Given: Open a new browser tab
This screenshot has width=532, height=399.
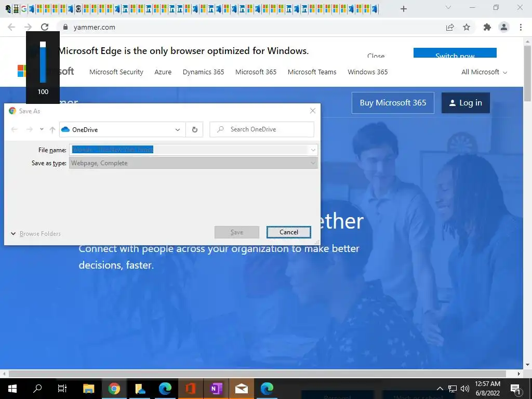Looking at the screenshot, I should coord(403,9).
